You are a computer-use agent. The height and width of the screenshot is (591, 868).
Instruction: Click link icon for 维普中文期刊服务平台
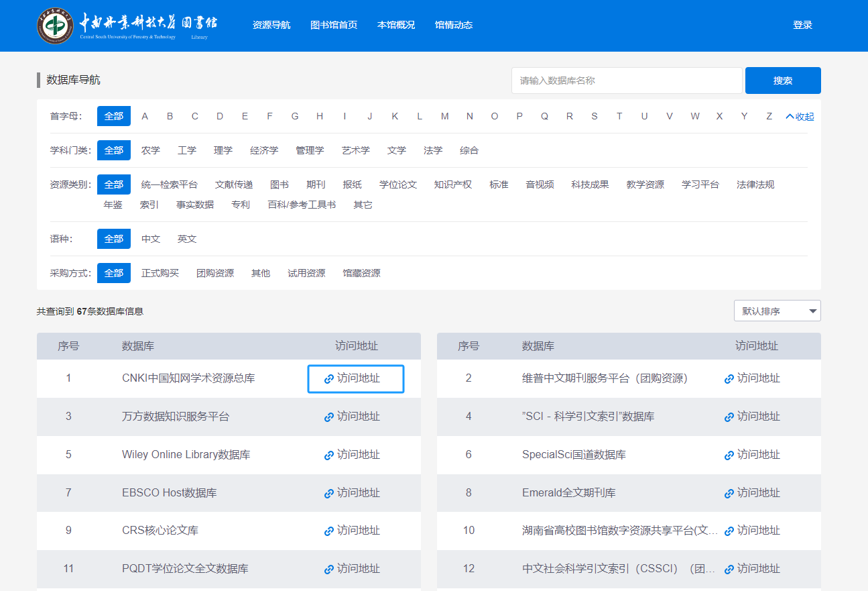(x=729, y=379)
